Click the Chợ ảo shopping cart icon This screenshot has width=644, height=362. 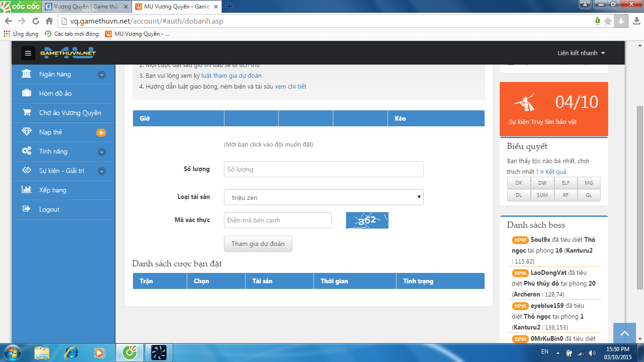[27, 113]
